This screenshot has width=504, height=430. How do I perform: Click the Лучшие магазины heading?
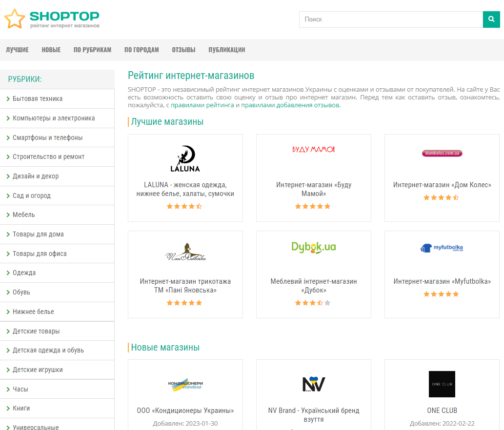pyautogui.click(x=167, y=122)
